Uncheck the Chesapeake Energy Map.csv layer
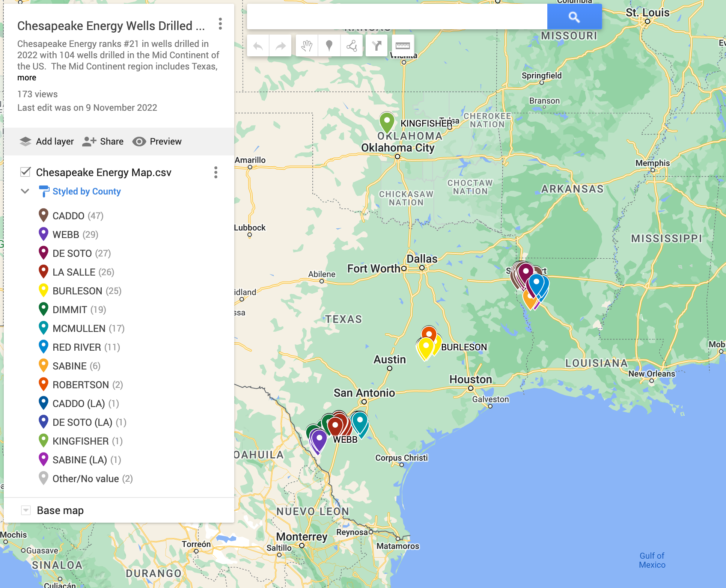Screen dimensions: 726x588 pyautogui.click(x=25, y=172)
